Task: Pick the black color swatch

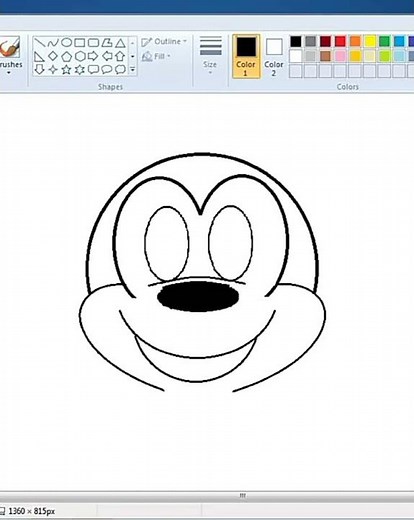Action: click(x=296, y=42)
